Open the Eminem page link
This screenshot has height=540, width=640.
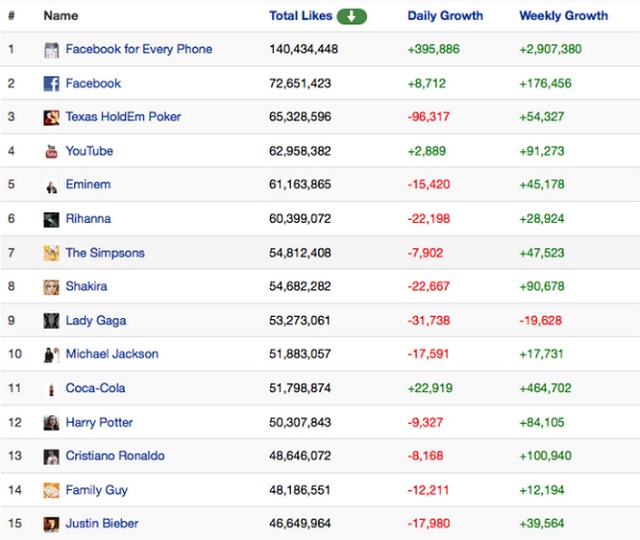pos(88,185)
